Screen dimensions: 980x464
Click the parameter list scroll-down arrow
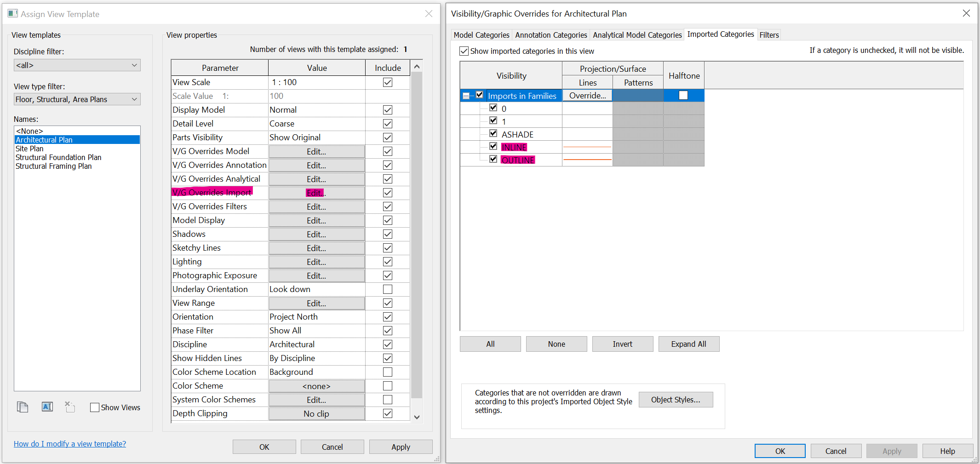coord(417,417)
